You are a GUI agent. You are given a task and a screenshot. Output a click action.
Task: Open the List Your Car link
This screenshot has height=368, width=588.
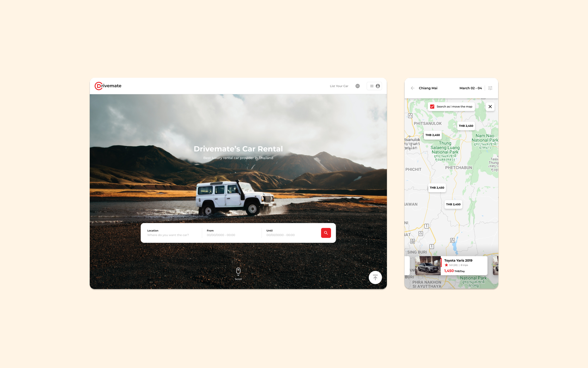[339, 86]
